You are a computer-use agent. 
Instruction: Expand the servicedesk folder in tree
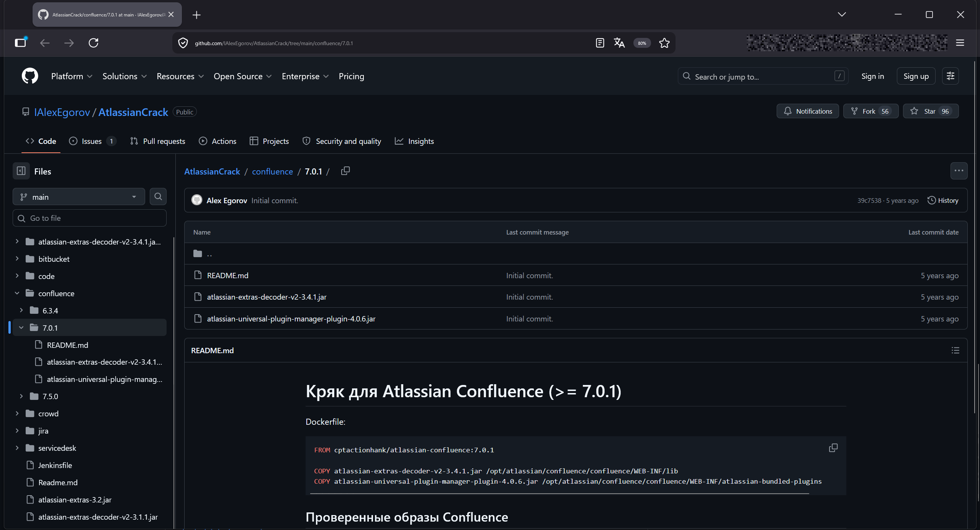(17, 448)
